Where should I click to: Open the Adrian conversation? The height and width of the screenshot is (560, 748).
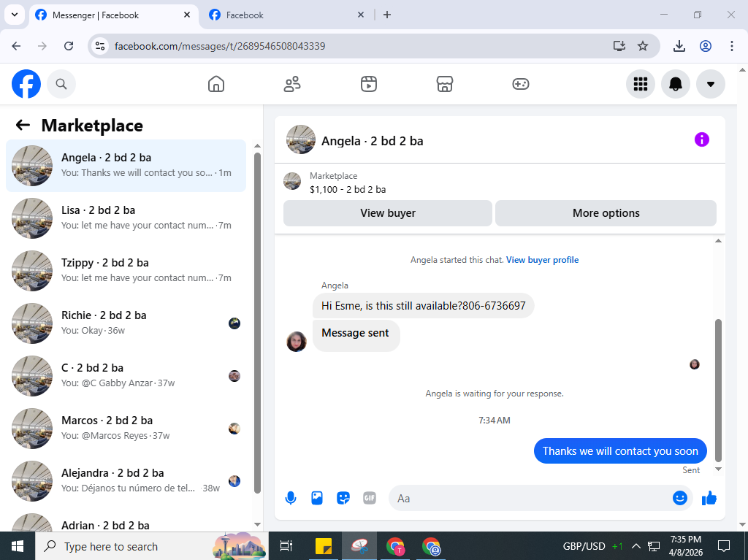126,521
